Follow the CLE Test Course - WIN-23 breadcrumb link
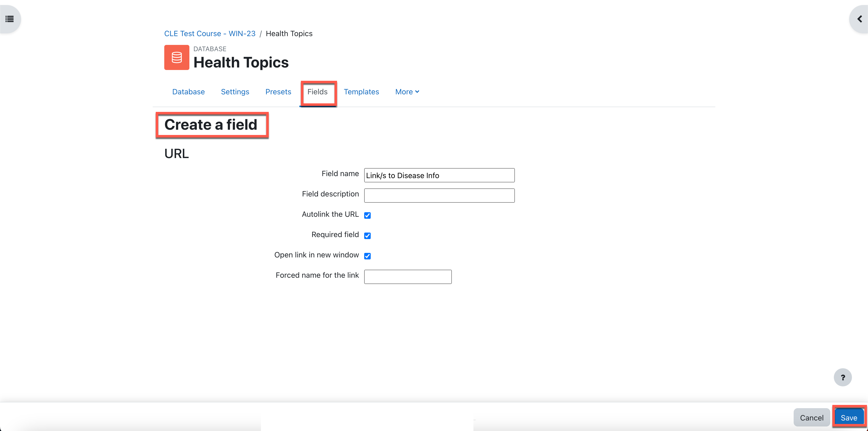Image resolution: width=868 pixels, height=431 pixels. click(209, 34)
